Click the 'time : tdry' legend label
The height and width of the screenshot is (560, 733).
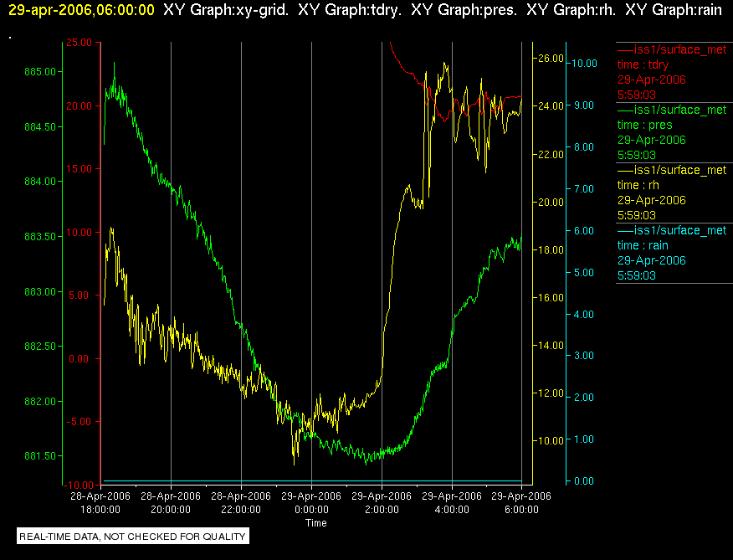[x=643, y=64]
